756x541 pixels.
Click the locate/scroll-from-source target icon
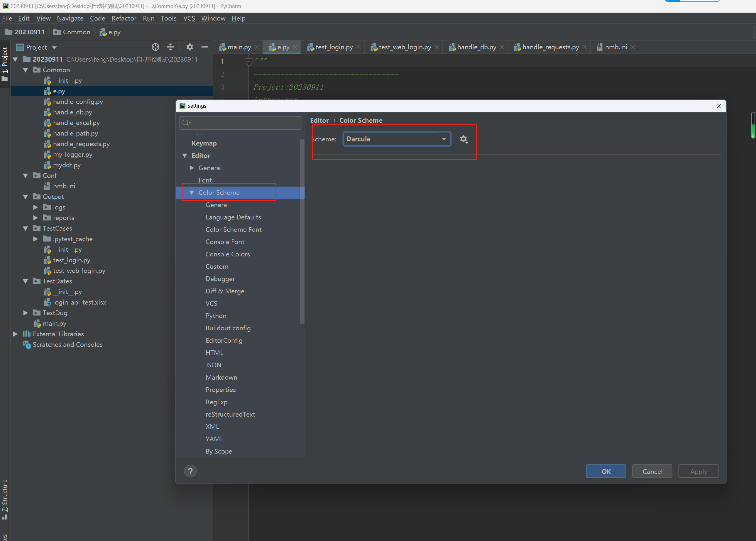[x=155, y=47]
